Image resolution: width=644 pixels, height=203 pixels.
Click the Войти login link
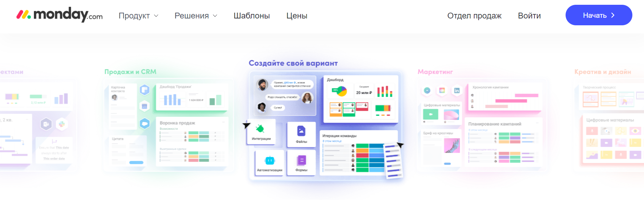click(x=529, y=16)
